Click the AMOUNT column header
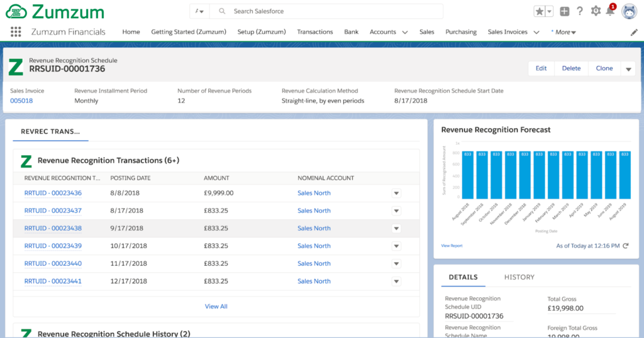This screenshot has width=644, height=338. [x=216, y=178]
